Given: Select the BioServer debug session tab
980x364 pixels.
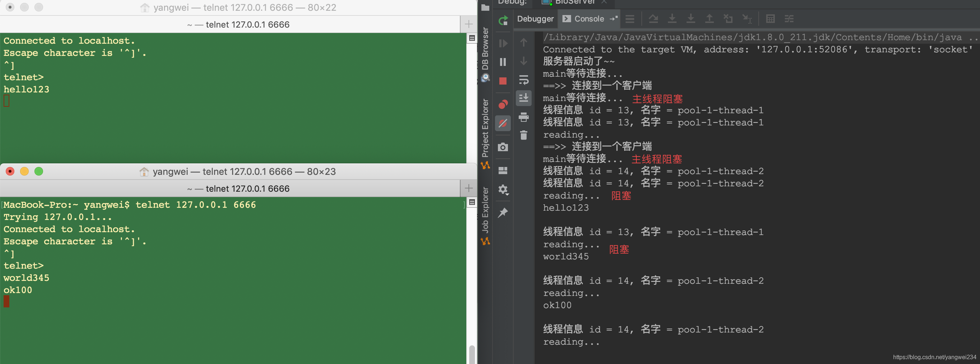Looking at the screenshot, I should (x=574, y=2).
